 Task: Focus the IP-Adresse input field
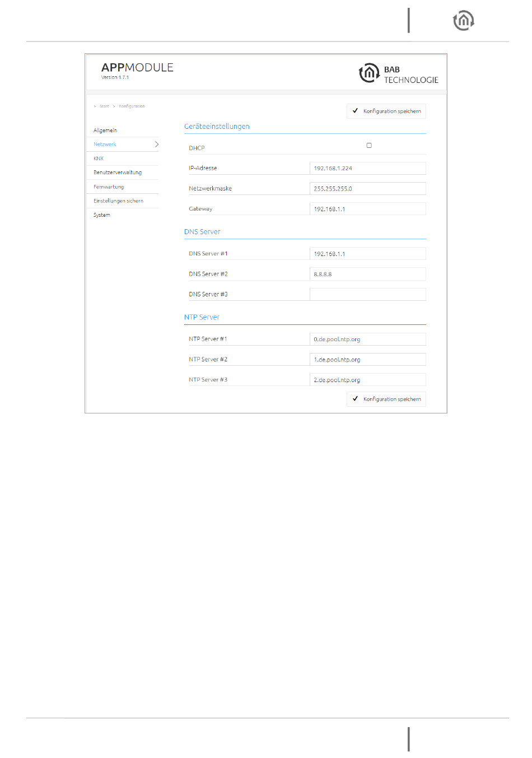pos(367,169)
